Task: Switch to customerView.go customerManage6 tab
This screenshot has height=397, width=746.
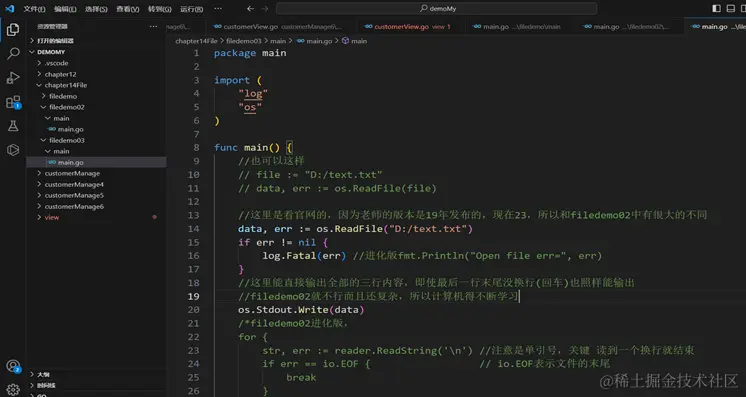Action: click(280, 27)
